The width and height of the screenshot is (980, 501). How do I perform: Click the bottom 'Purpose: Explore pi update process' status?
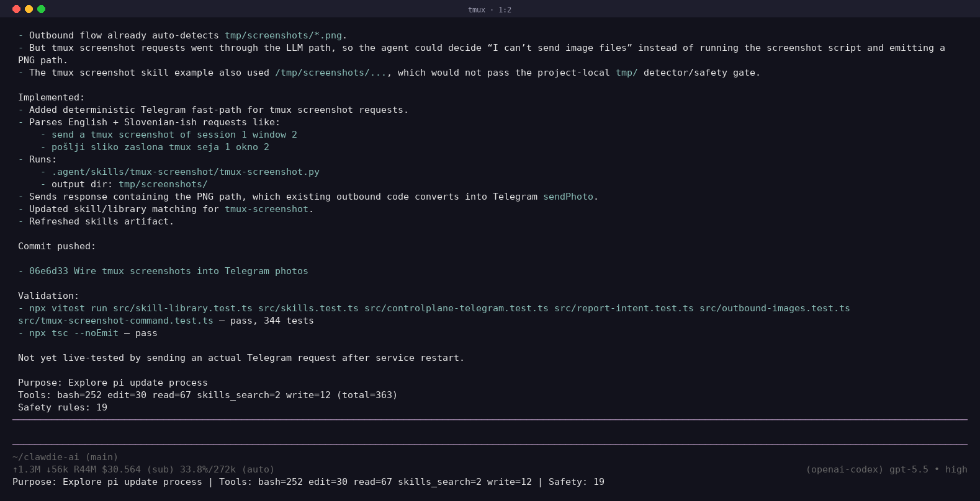point(107,482)
